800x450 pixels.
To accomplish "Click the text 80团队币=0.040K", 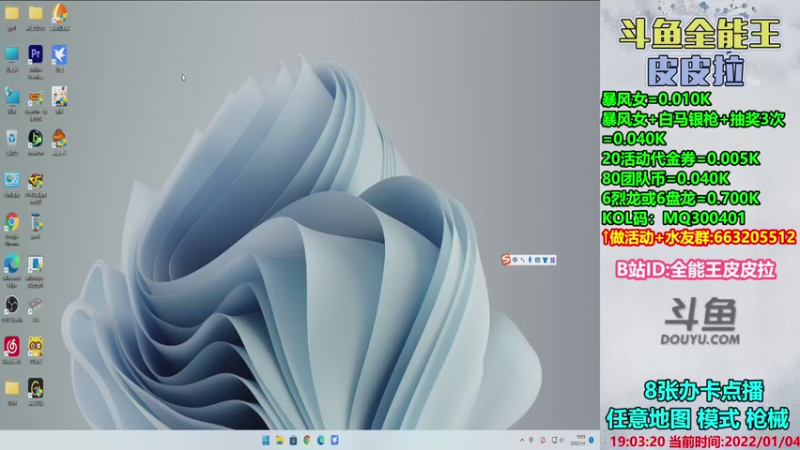I will pos(666,179).
